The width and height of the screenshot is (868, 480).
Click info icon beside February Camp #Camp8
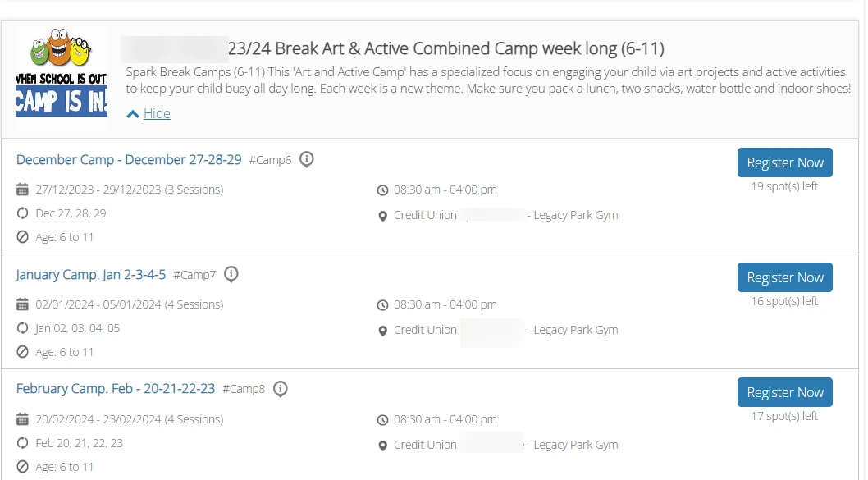(x=281, y=389)
